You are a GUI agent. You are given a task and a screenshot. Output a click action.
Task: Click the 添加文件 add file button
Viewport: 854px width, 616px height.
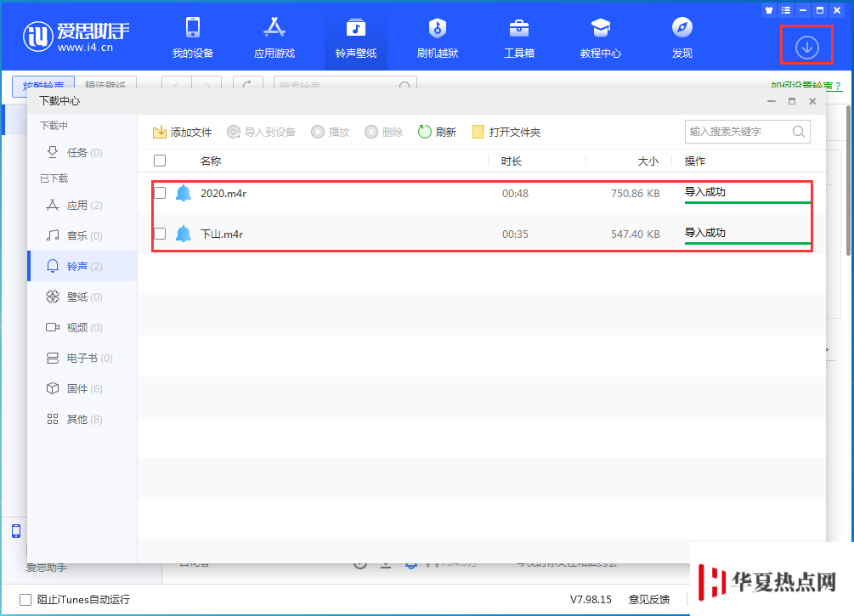[x=183, y=132]
